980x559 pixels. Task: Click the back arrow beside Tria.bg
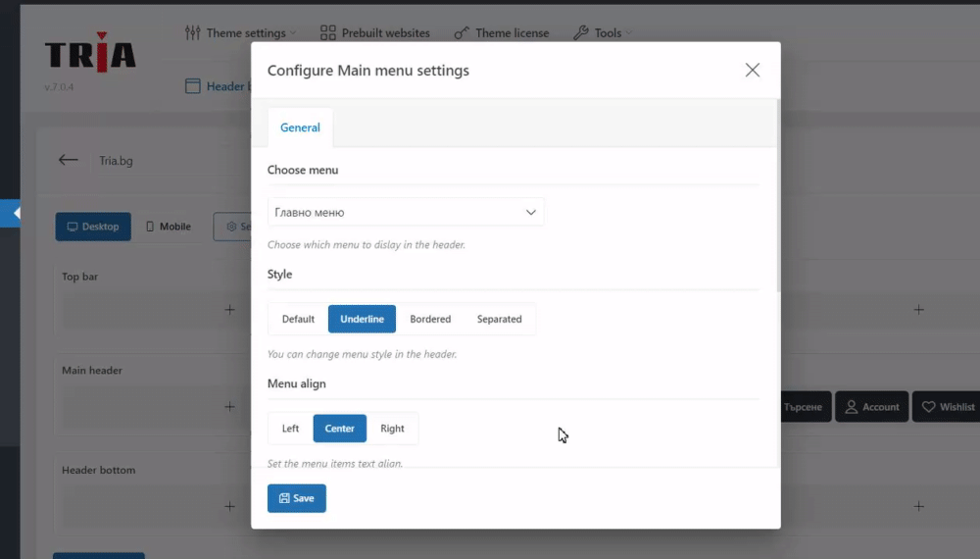(68, 160)
